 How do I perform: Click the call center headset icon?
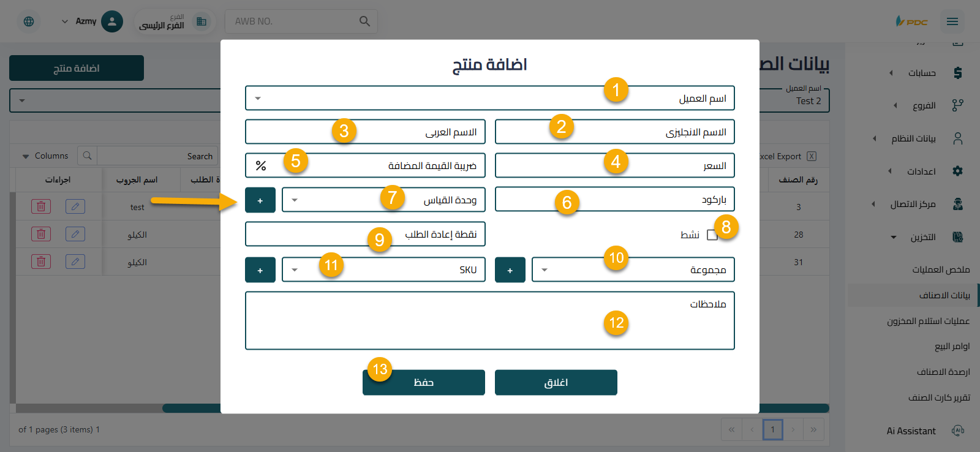[x=958, y=204]
